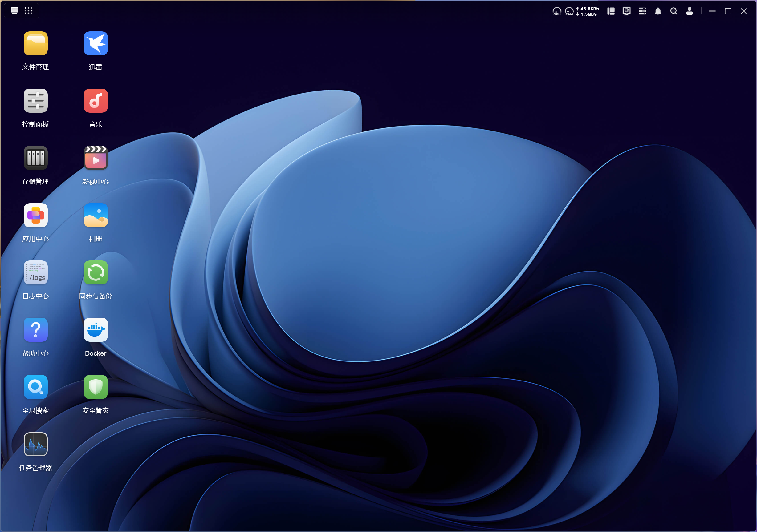757x532 pixels.
Task: Open 安全管家 security manager
Action: pos(96,387)
